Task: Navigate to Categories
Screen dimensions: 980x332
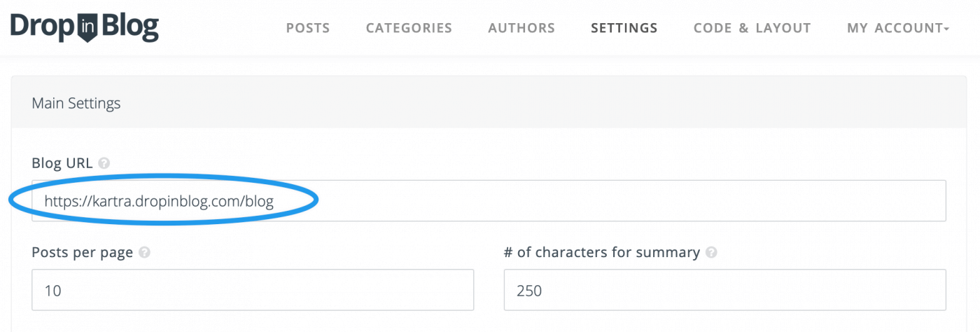Action: [x=409, y=28]
